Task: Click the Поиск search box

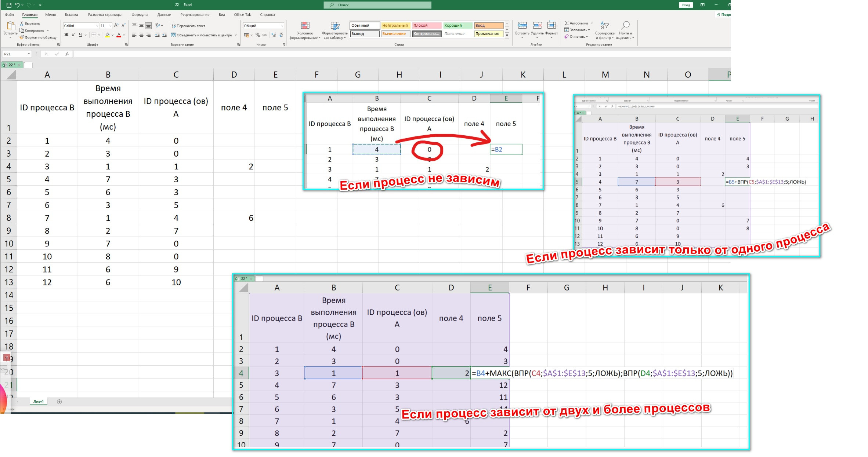Action: click(x=377, y=5)
